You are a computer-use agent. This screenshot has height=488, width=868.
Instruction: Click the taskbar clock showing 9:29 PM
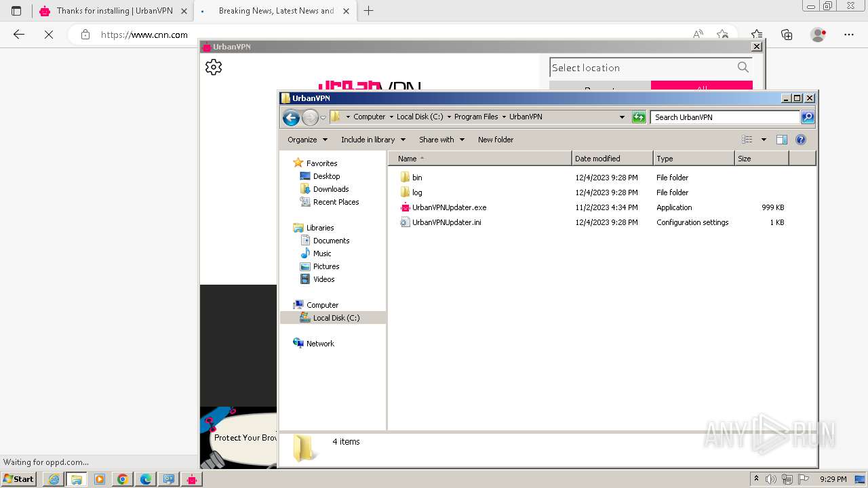(x=833, y=479)
